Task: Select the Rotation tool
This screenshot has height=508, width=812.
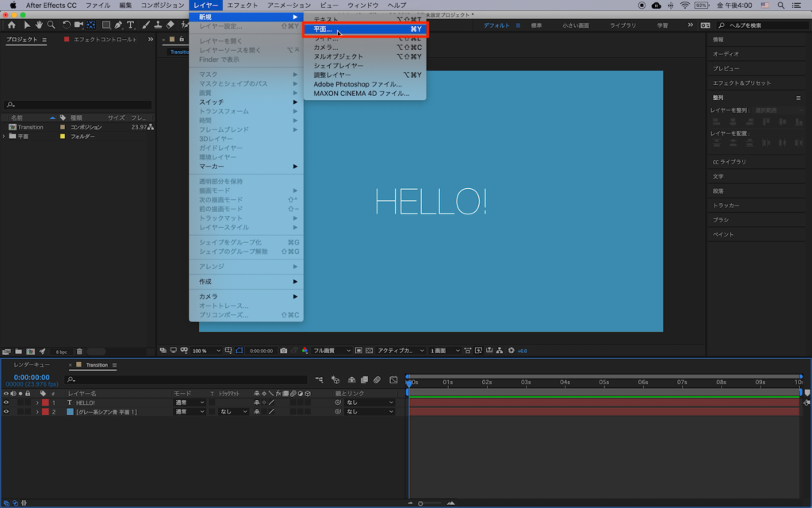Action: tap(67, 25)
